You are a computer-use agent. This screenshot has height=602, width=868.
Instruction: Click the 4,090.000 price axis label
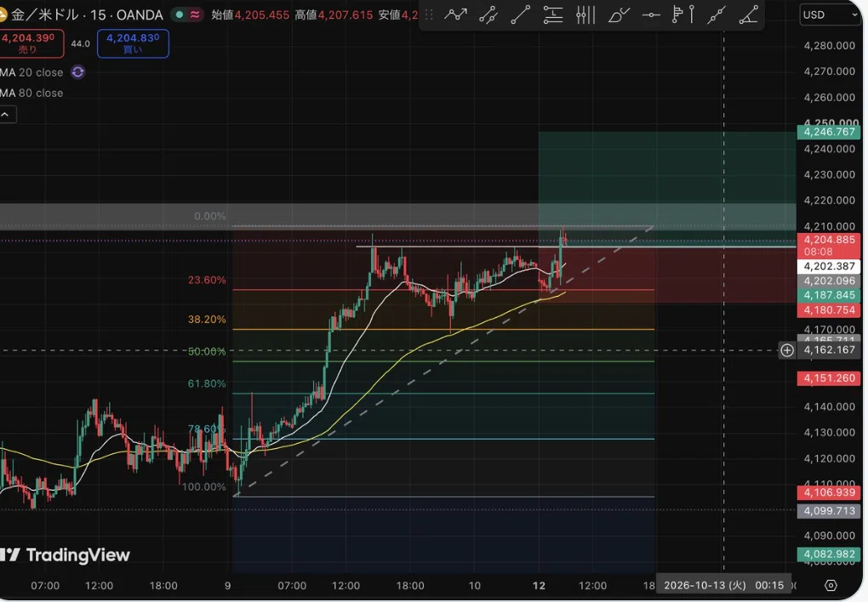829,536
